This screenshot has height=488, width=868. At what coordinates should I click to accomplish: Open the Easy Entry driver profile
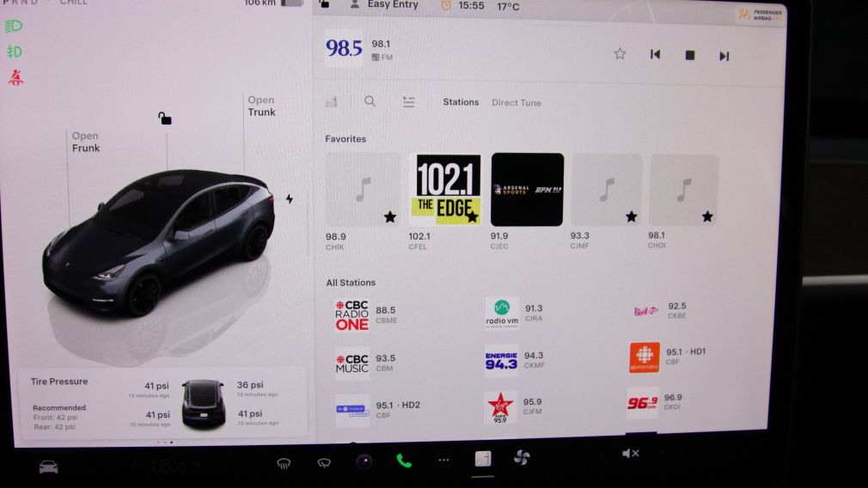tap(384, 4)
